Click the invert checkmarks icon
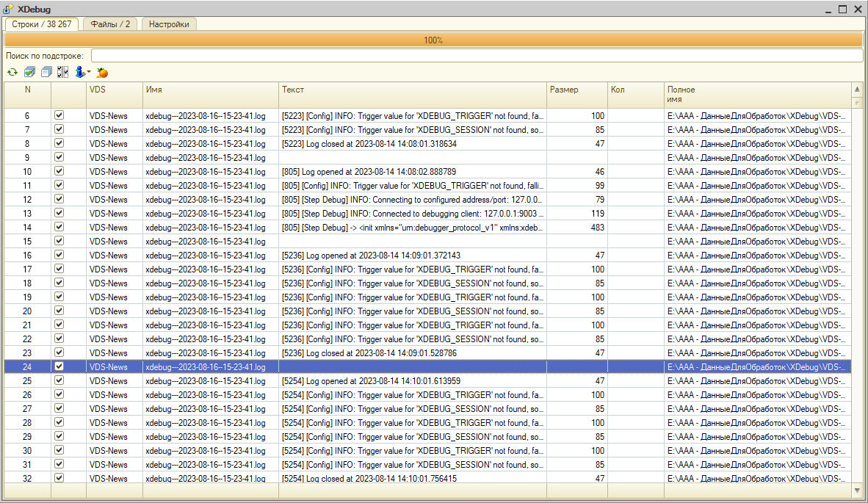Viewport: 868px width, 503px height. pyautogui.click(x=62, y=72)
